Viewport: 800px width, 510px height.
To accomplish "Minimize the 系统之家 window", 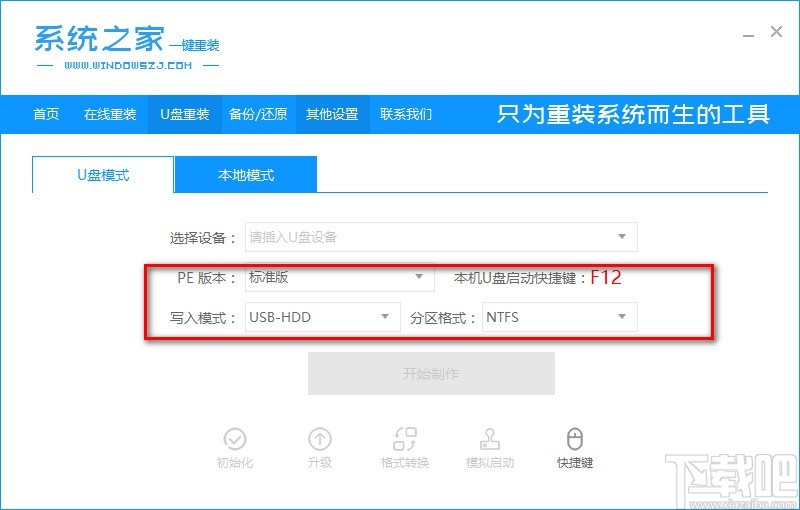I will 748,34.
